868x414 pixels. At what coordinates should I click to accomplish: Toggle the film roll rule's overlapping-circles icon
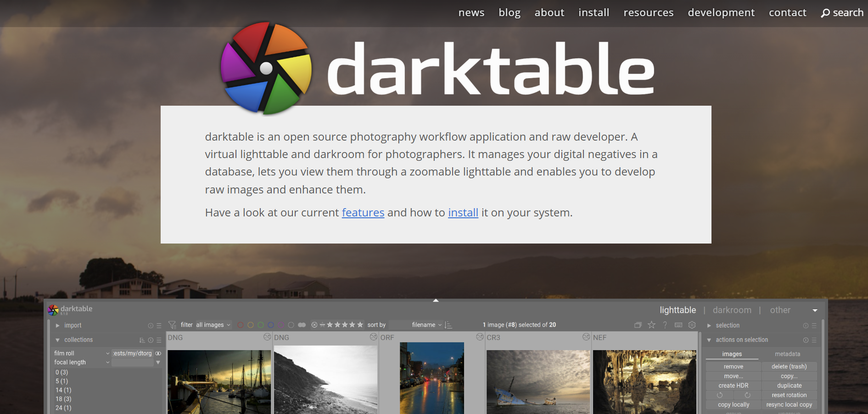click(158, 353)
